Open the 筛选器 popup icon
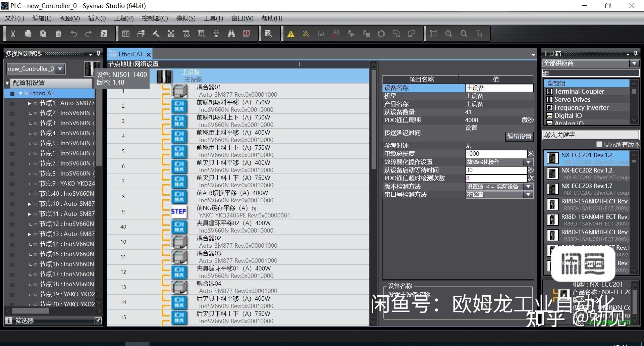This screenshot has width=644, height=346. 98,321
